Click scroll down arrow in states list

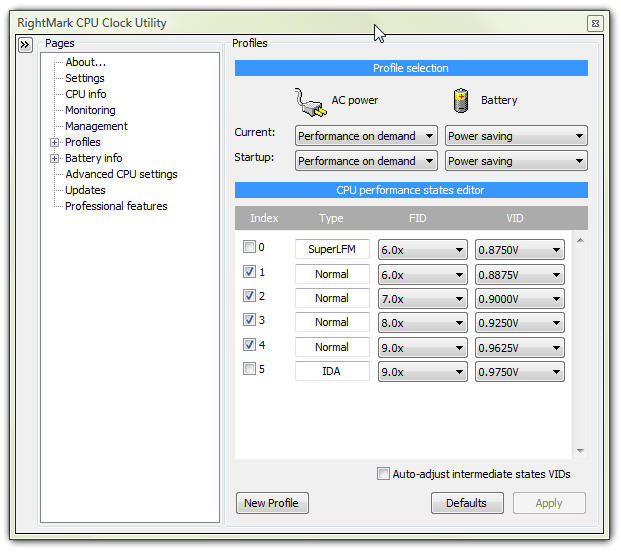pyautogui.click(x=580, y=451)
